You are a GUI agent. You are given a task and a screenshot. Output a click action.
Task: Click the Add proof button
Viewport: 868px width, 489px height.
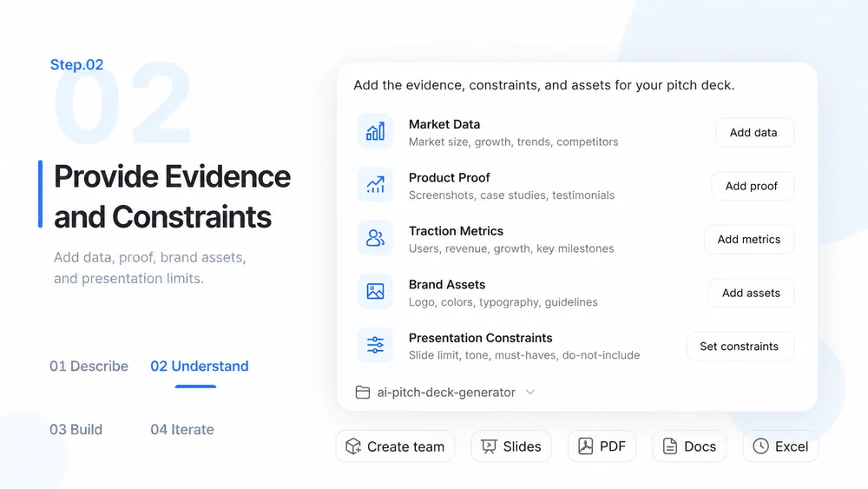(x=753, y=186)
